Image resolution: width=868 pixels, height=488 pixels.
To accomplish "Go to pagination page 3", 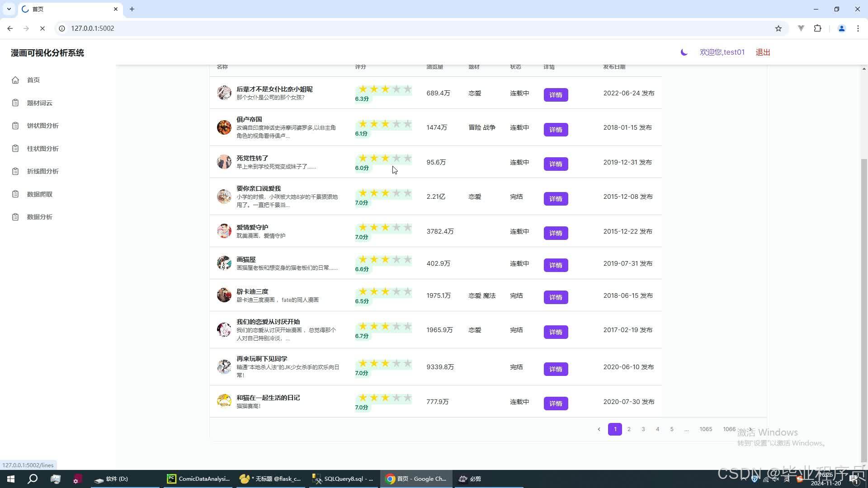I will (643, 429).
